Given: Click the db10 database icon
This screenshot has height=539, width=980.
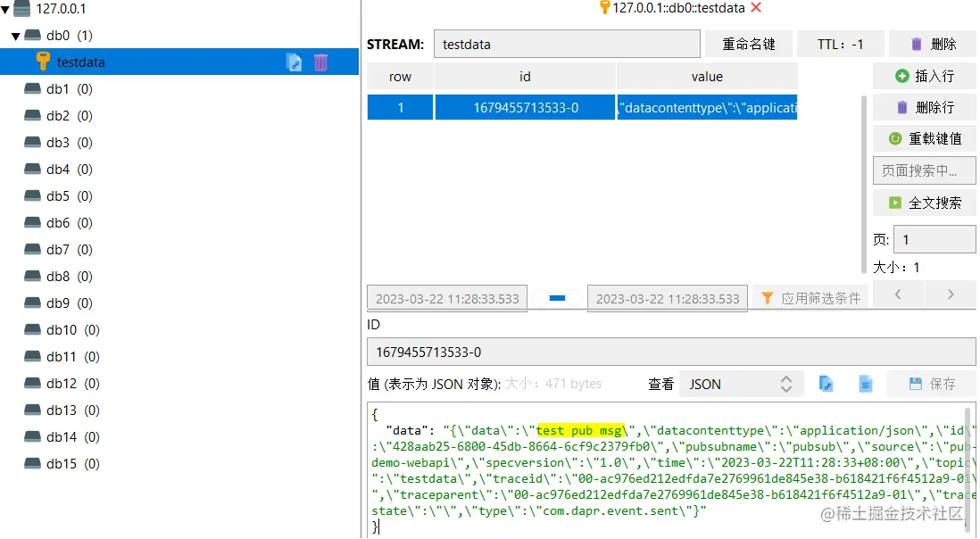Looking at the screenshot, I should click(x=32, y=329).
